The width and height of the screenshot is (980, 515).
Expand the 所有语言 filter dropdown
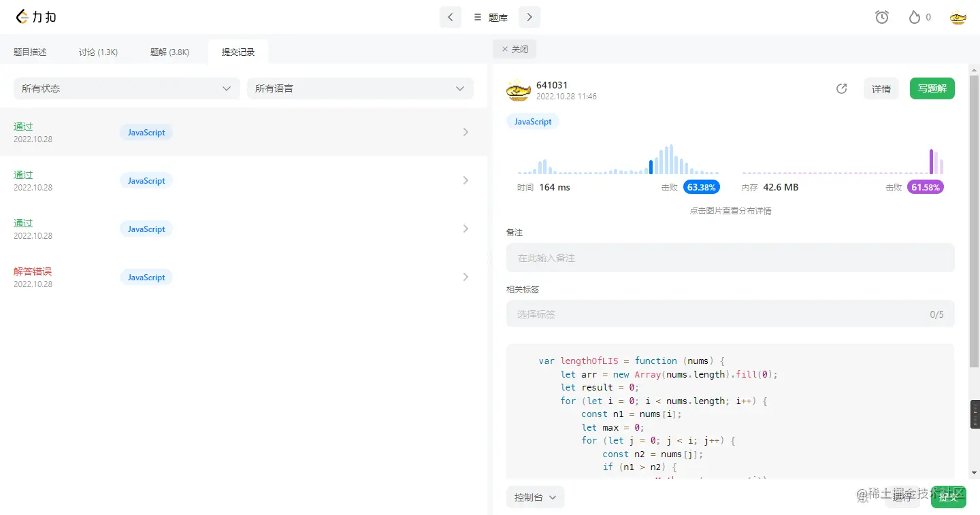(360, 88)
